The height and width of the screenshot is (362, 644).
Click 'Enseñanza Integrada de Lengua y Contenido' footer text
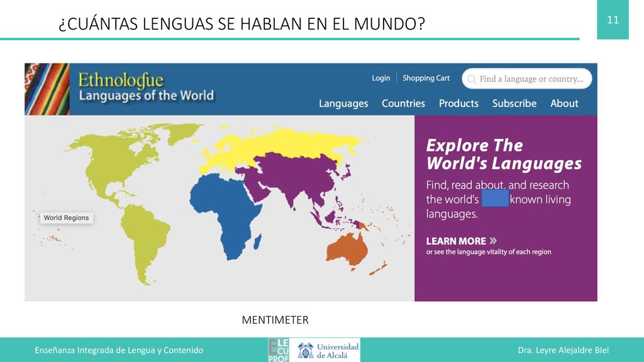pos(119,351)
